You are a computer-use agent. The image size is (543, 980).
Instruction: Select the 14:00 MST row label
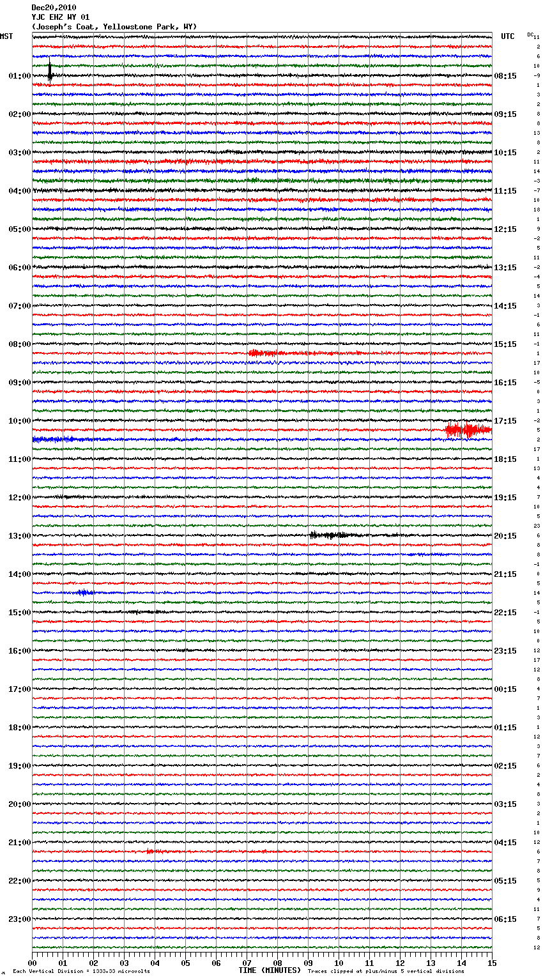click(x=19, y=574)
